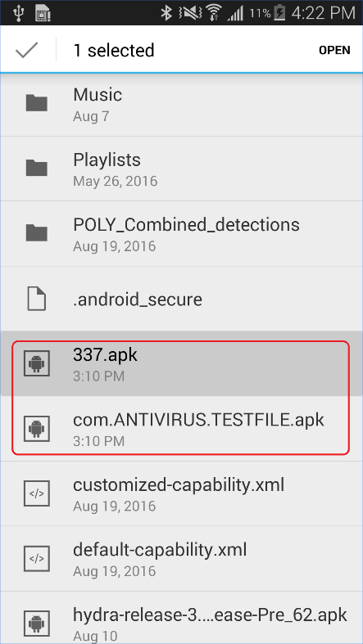Screen dimensions: 363x644
Task: Toggle selection of 337.apk entry
Action: (181, 363)
